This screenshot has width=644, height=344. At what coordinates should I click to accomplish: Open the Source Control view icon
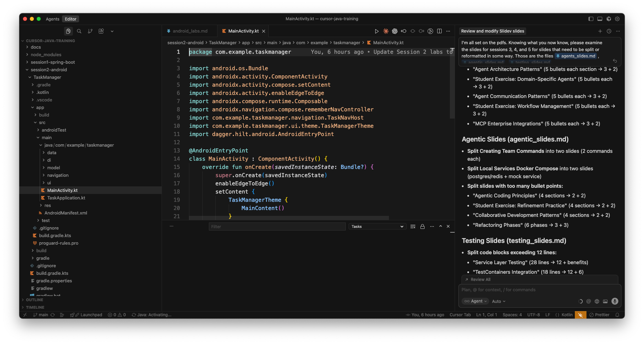pos(90,31)
